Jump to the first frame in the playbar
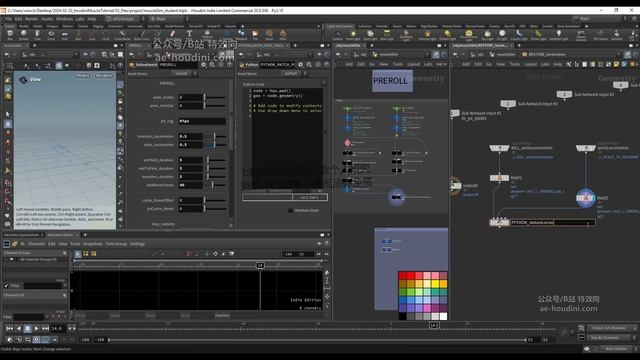 click(x=9, y=328)
